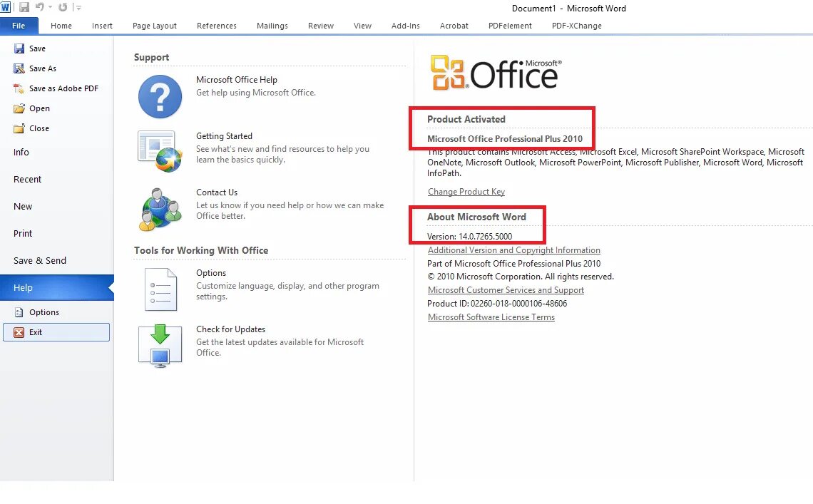Click the Product Activated heading
The image size is (813, 504).
tap(466, 119)
